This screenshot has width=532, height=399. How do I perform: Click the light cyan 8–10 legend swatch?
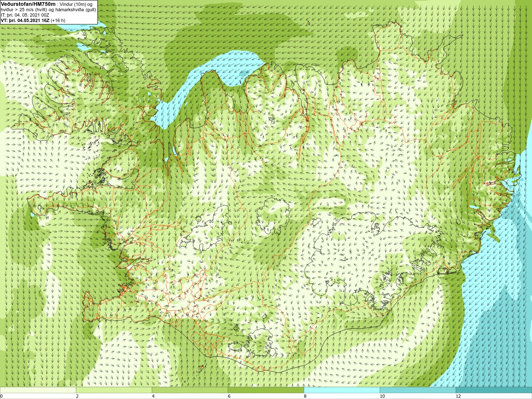[342, 390]
